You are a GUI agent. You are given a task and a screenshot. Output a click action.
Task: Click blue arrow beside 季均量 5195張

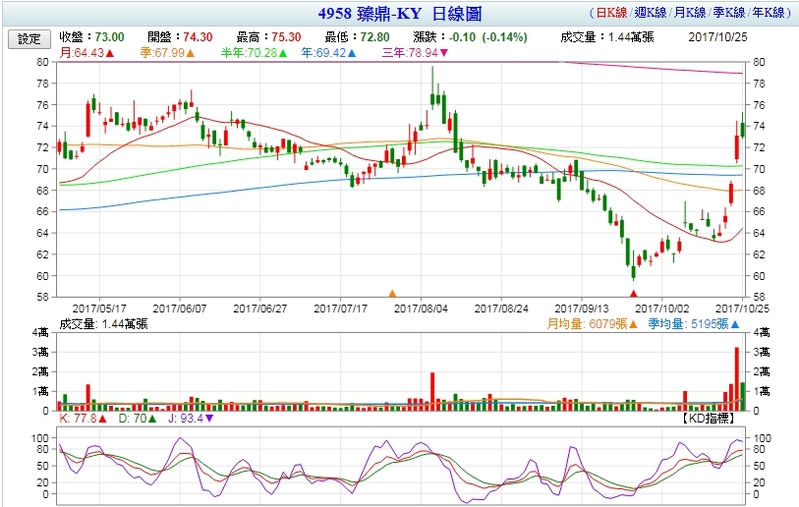click(735, 324)
